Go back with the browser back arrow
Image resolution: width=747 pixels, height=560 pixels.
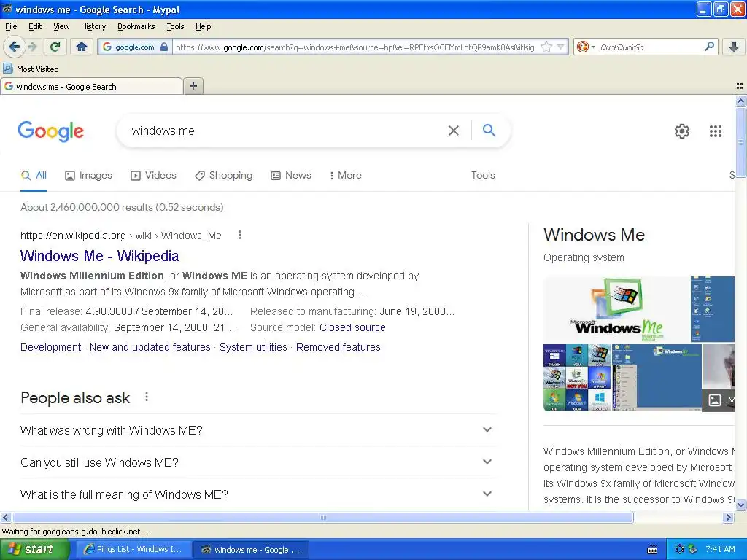(14, 47)
